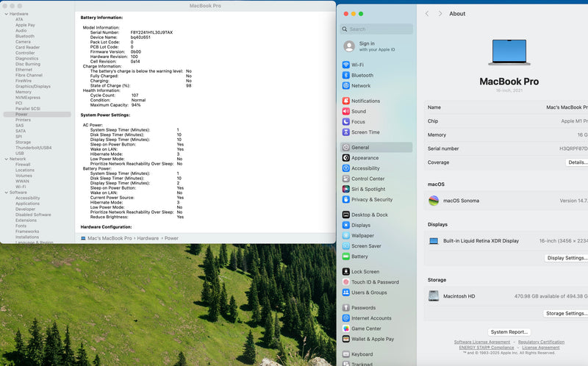Open Game Center icon
The image size is (588, 366).
pos(345,329)
